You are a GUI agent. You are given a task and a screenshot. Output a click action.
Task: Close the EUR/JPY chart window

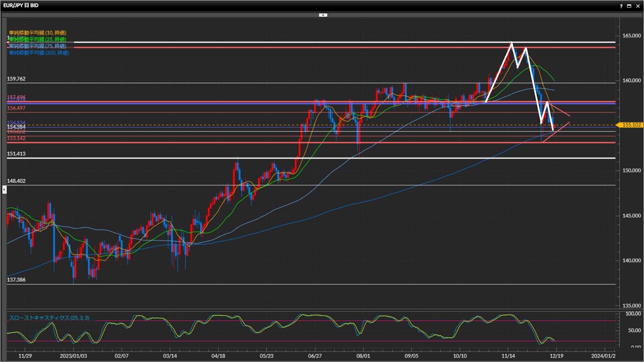[x=638, y=6]
